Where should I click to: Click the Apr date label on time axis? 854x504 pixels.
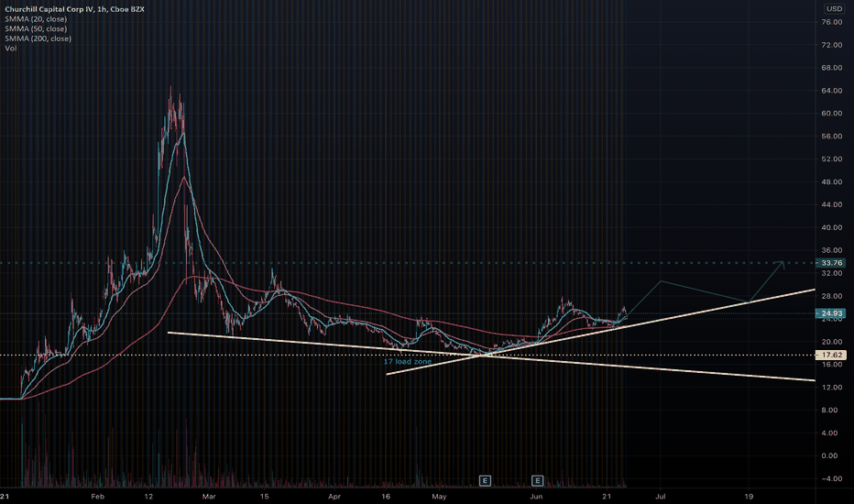tap(334, 497)
